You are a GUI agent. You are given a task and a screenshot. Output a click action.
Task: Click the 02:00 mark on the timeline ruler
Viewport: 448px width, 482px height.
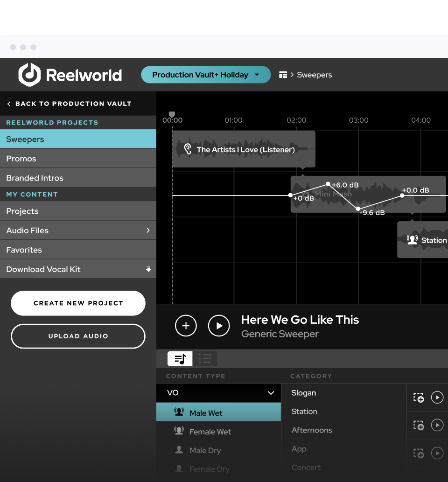[296, 120]
